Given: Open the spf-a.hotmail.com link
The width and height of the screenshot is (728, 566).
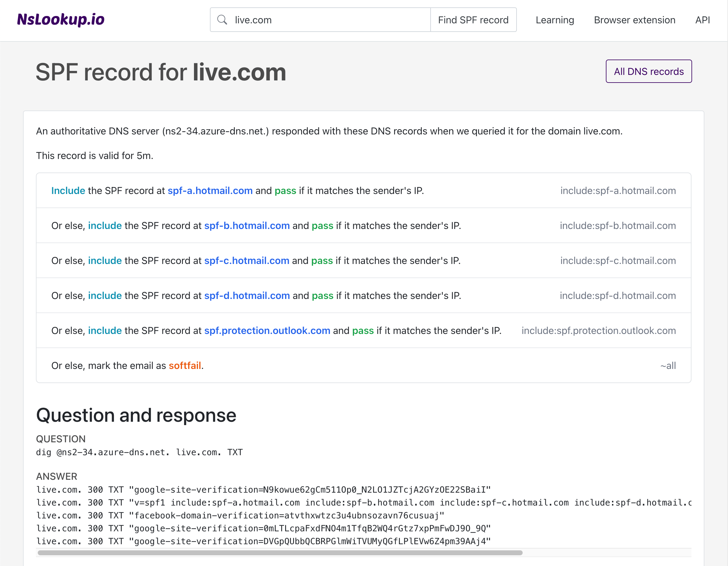Looking at the screenshot, I should click(210, 190).
